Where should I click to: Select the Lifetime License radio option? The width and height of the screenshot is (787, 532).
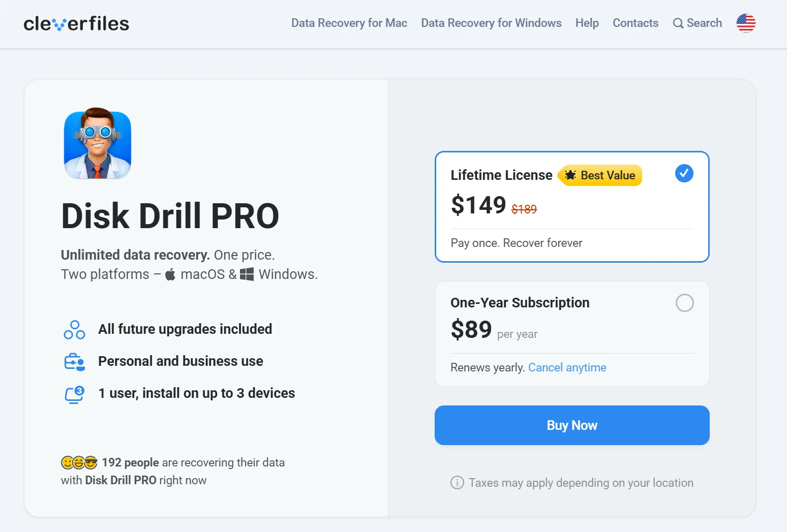684,173
